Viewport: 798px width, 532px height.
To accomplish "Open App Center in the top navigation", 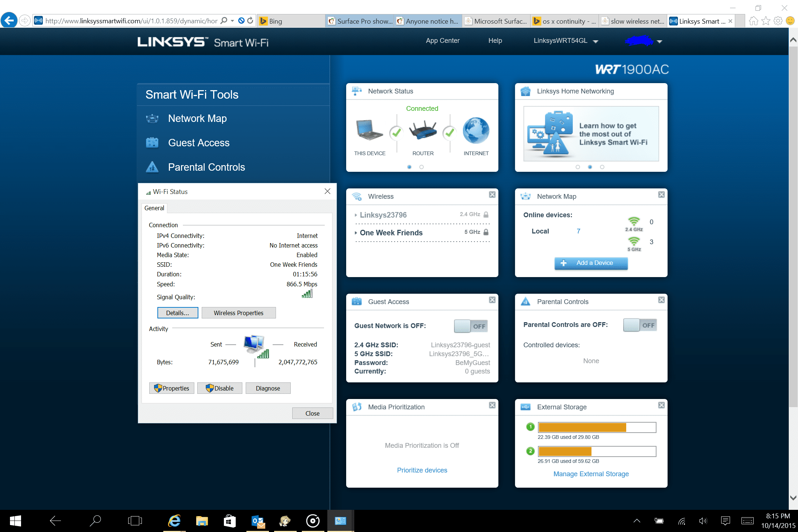I will pos(443,41).
